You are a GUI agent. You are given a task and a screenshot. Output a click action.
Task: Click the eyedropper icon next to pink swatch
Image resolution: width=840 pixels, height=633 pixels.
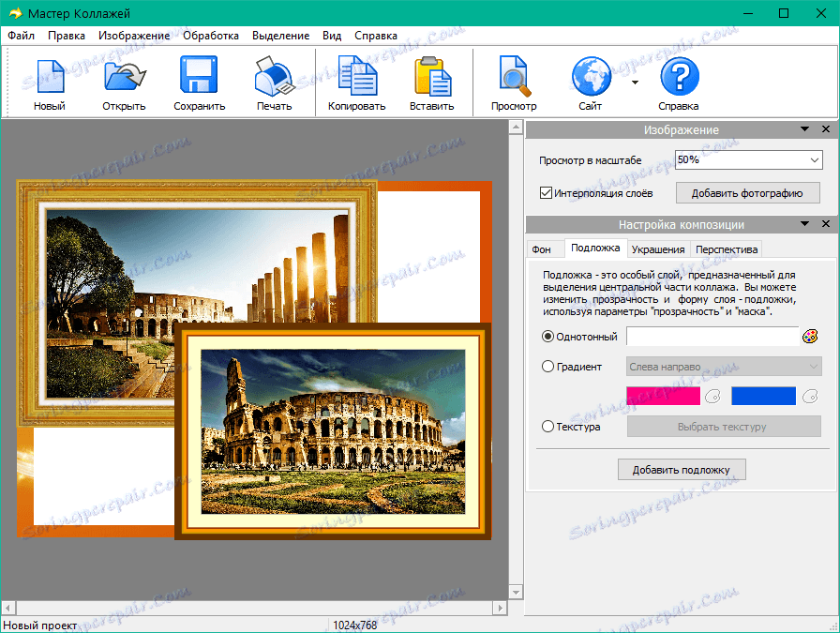pos(713,397)
